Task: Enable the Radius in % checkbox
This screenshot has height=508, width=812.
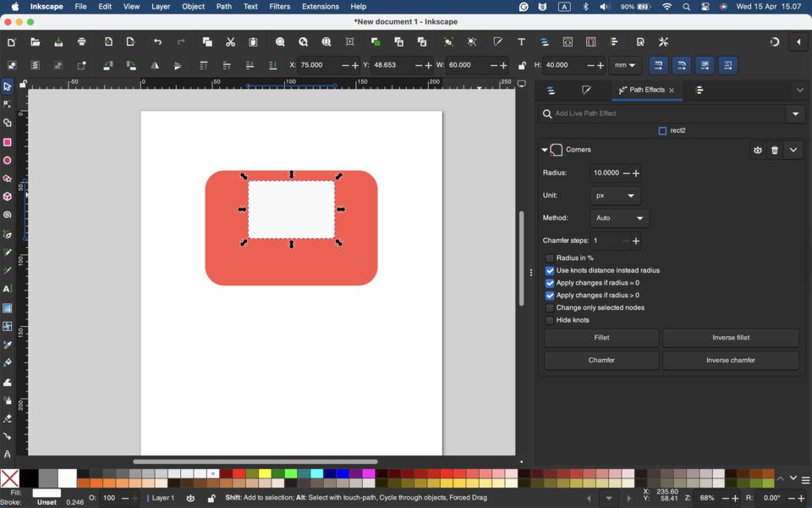Action: (550, 258)
